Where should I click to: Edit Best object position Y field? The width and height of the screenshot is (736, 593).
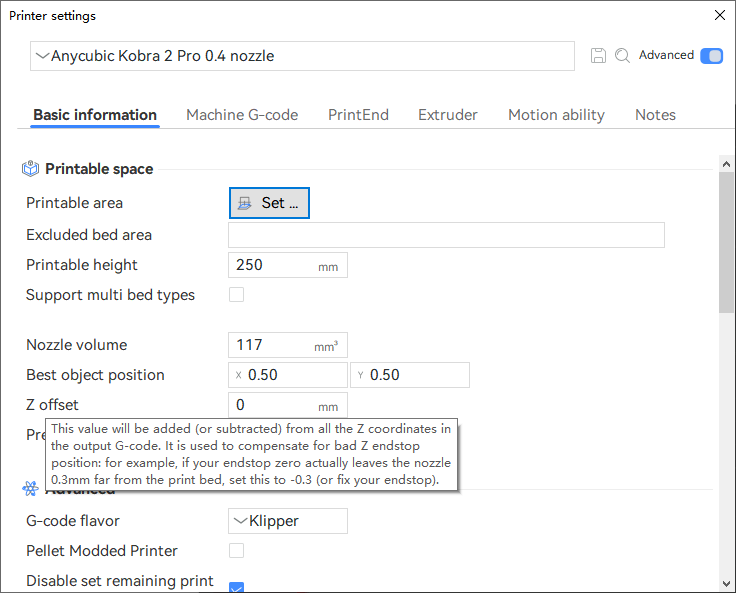[410, 375]
